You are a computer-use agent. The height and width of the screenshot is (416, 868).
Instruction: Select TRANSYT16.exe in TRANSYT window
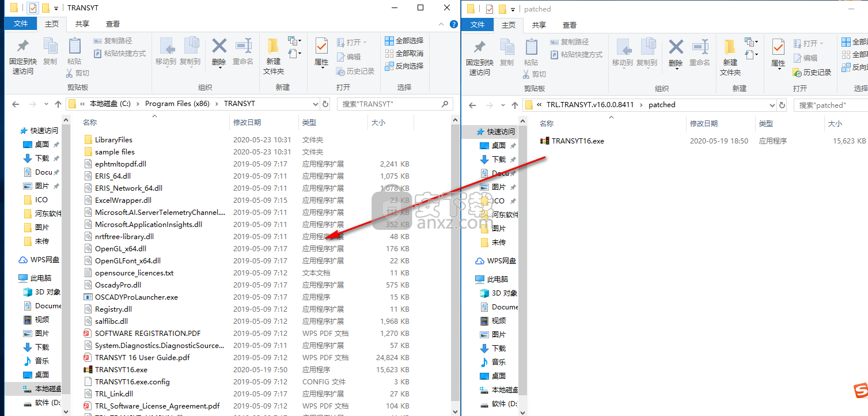(x=121, y=369)
